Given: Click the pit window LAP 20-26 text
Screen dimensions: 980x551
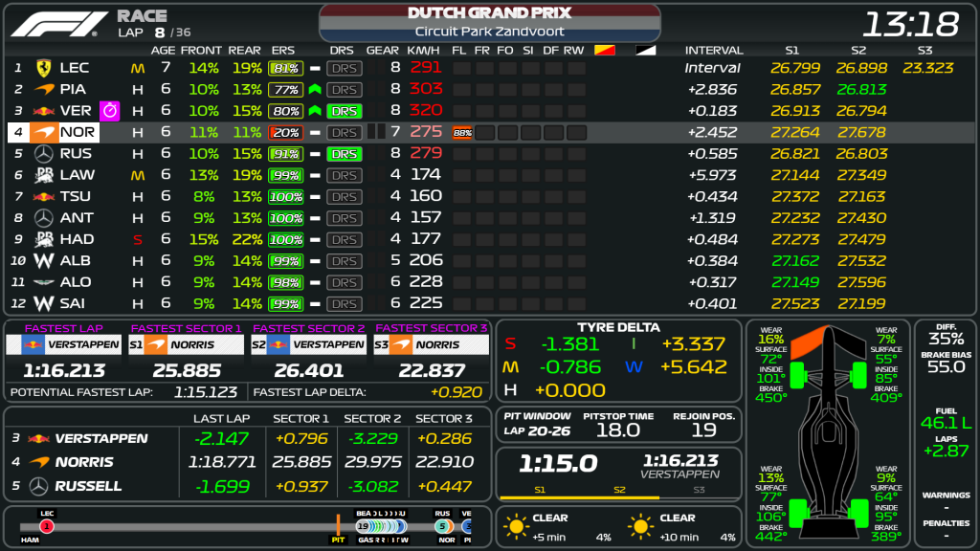Looking at the screenshot, I should coord(537,431).
